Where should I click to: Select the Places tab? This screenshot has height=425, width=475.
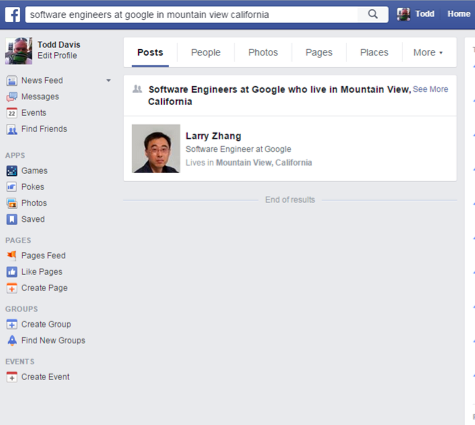click(x=374, y=53)
